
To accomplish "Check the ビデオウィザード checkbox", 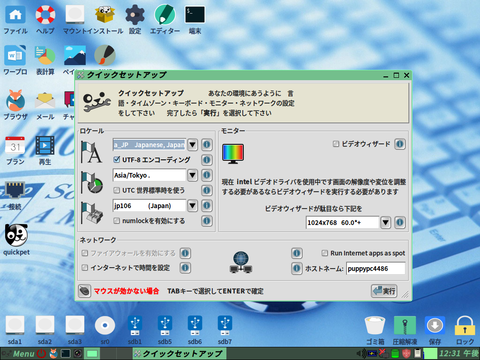I will click(x=336, y=144).
